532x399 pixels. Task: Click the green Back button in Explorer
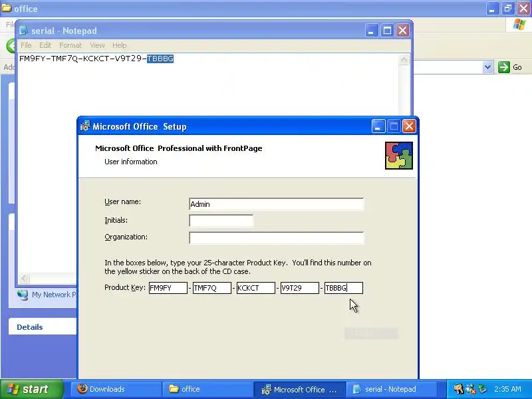(11, 45)
